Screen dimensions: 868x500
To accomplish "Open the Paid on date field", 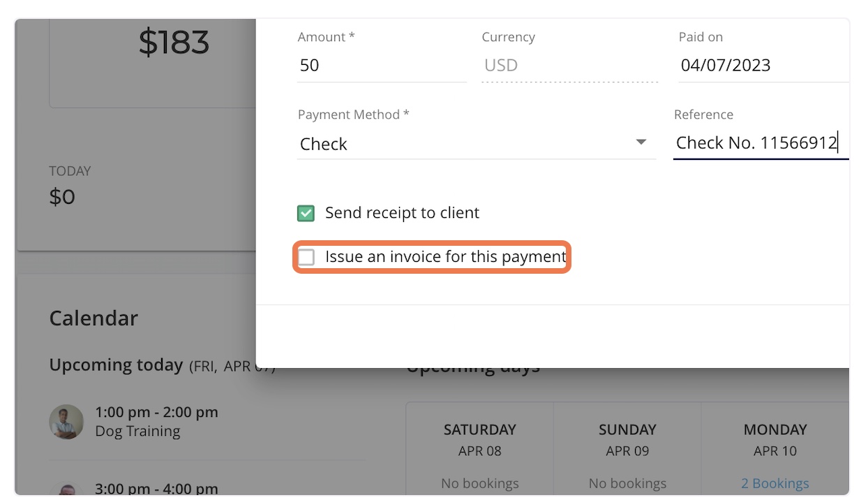I will 763,66.
